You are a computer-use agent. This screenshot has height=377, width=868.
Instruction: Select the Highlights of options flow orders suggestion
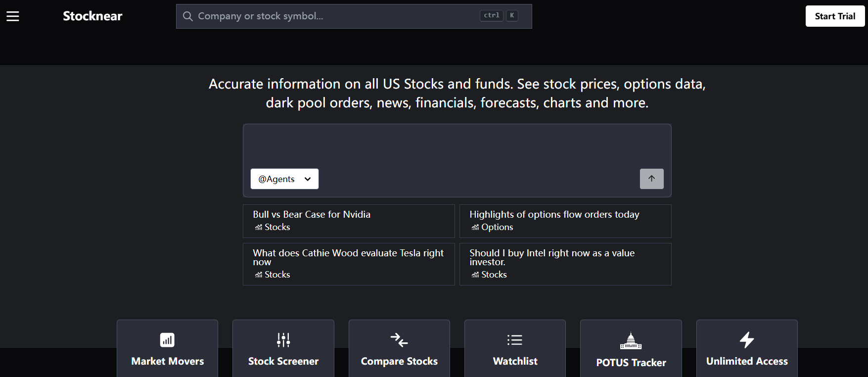565,221
